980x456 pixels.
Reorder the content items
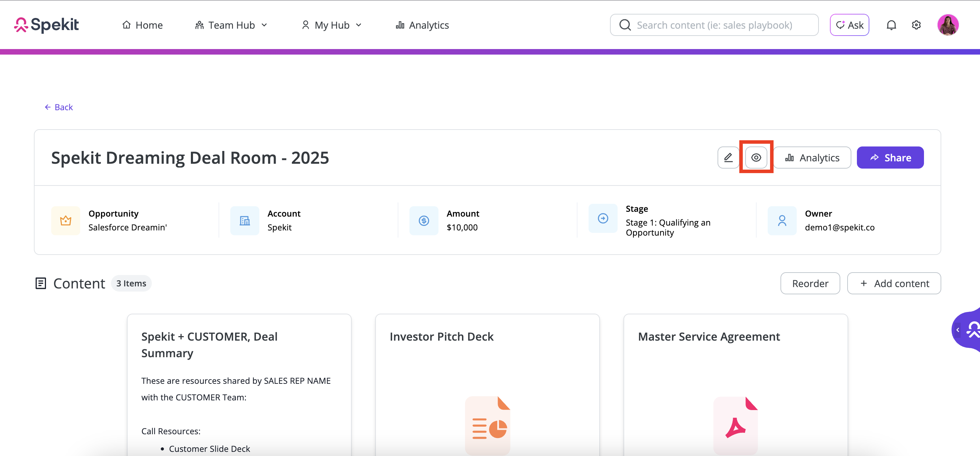coord(810,284)
